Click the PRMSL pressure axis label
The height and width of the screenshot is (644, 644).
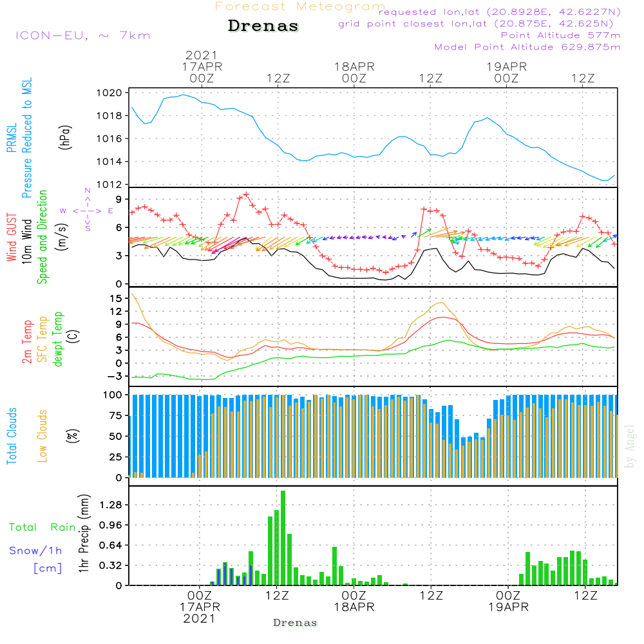click(x=12, y=138)
